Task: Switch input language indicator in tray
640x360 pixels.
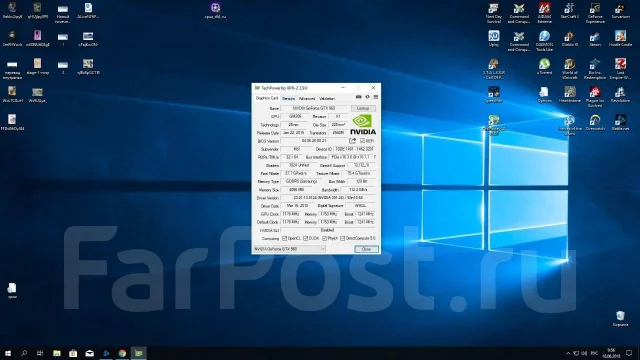Action: click(x=594, y=353)
